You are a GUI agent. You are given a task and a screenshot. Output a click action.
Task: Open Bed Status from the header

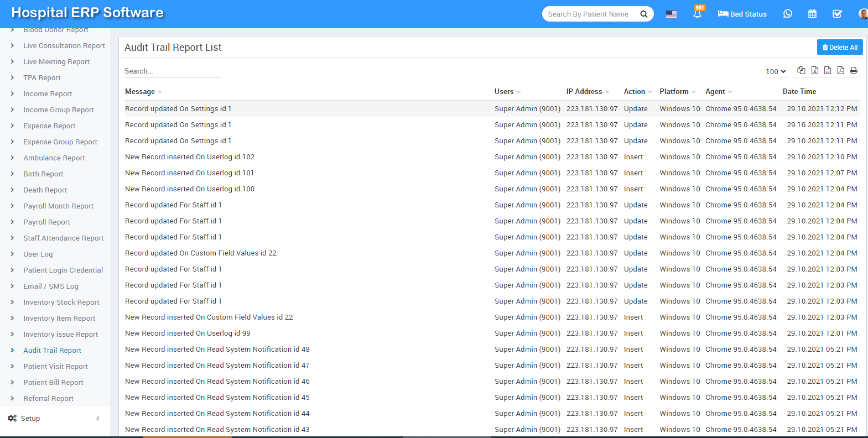coord(742,14)
